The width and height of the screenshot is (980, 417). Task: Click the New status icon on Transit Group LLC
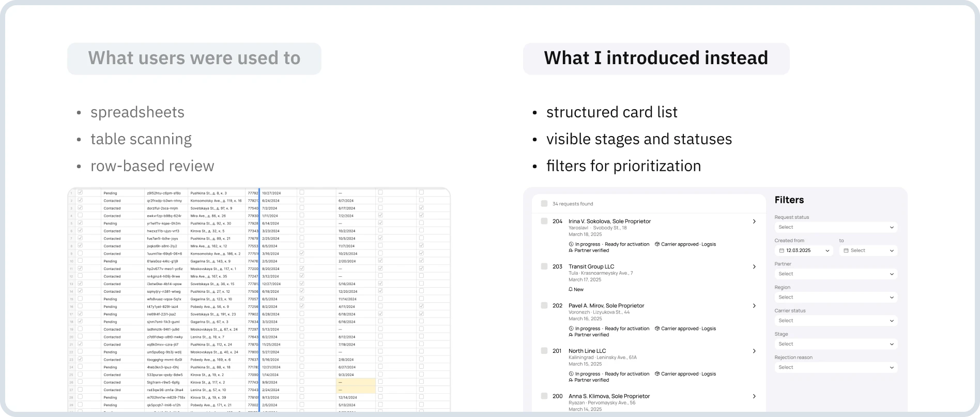[571, 289]
